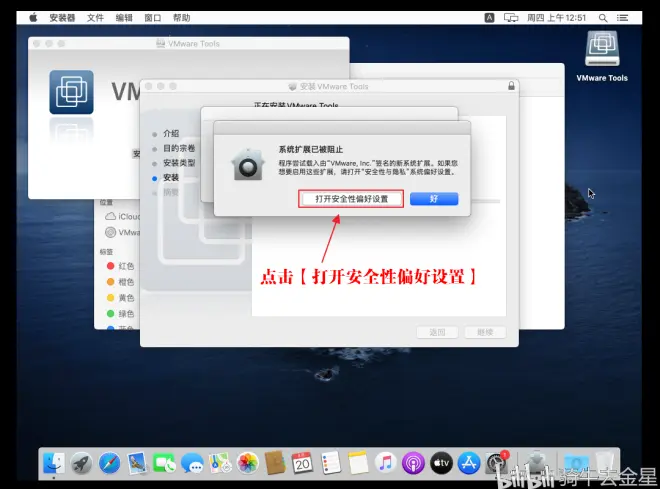
Task: Close the 安装 VMware Tools installer window
Action: pos(148,86)
